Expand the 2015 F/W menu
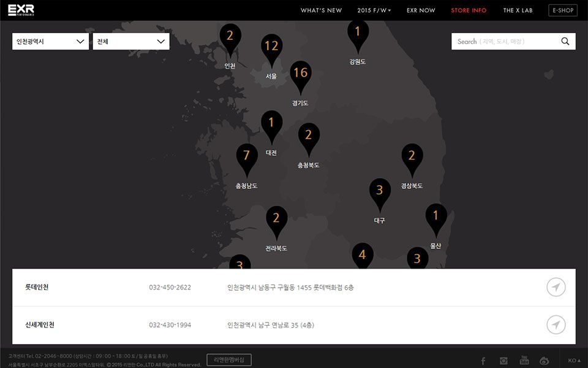This screenshot has width=588, height=368. (x=374, y=10)
